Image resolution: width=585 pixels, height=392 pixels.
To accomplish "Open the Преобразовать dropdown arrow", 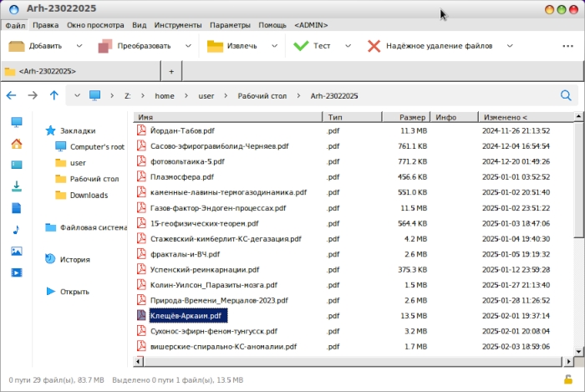I will (x=188, y=46).
